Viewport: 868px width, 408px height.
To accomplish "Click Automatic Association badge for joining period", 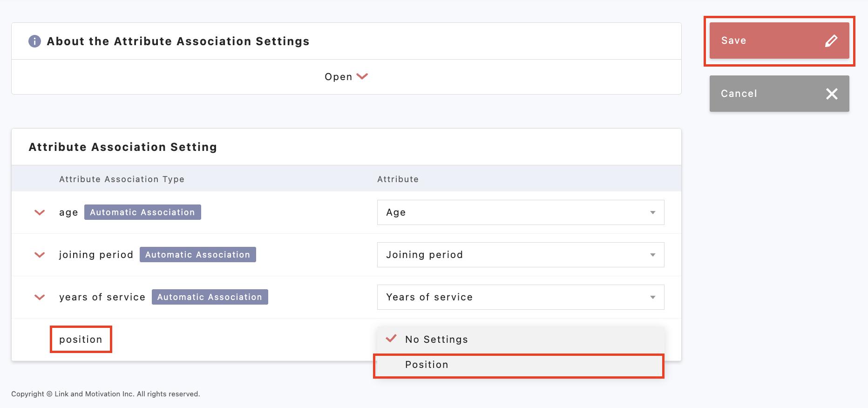I will 197,255.
